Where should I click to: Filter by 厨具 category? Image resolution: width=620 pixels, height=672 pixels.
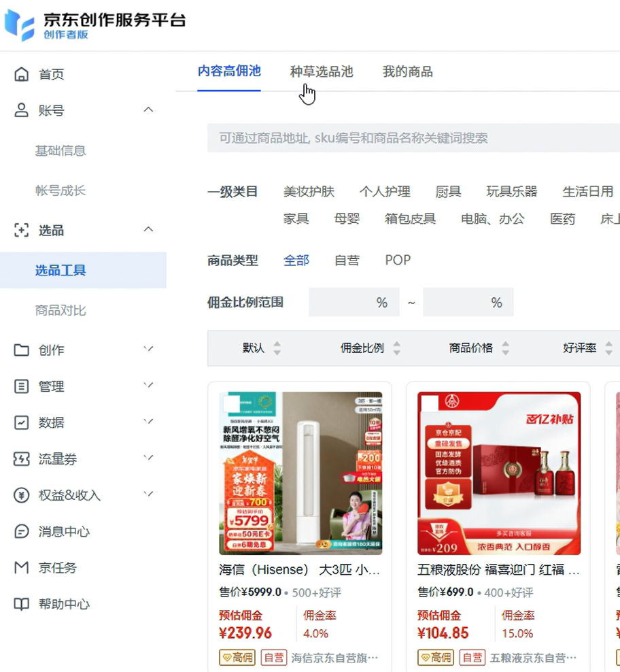click(448, 191)
